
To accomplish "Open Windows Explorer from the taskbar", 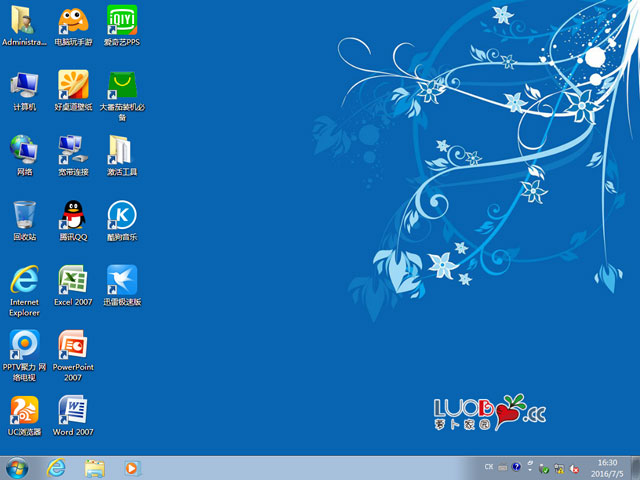I will tap(95, 467).
